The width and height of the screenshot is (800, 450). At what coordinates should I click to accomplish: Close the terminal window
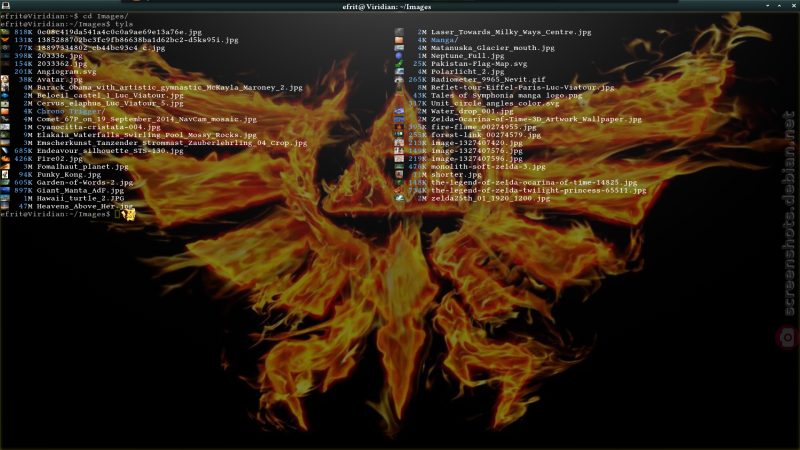[x=793, y=6]
